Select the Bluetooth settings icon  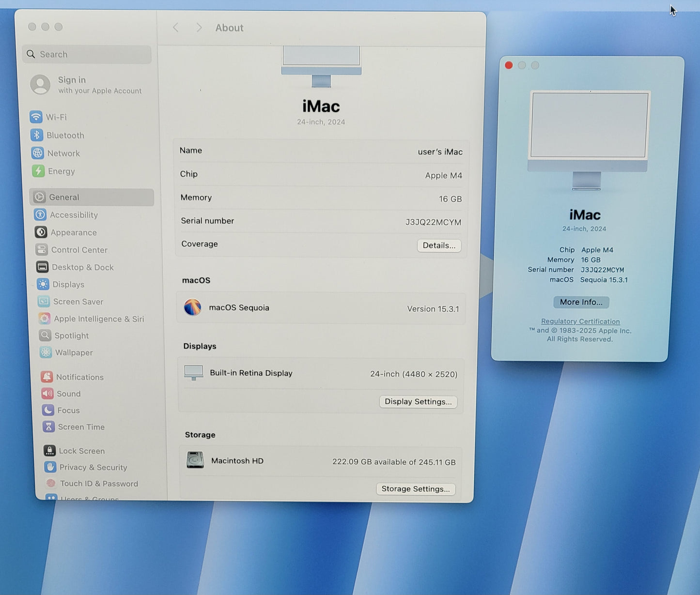(x=38, y=135)
